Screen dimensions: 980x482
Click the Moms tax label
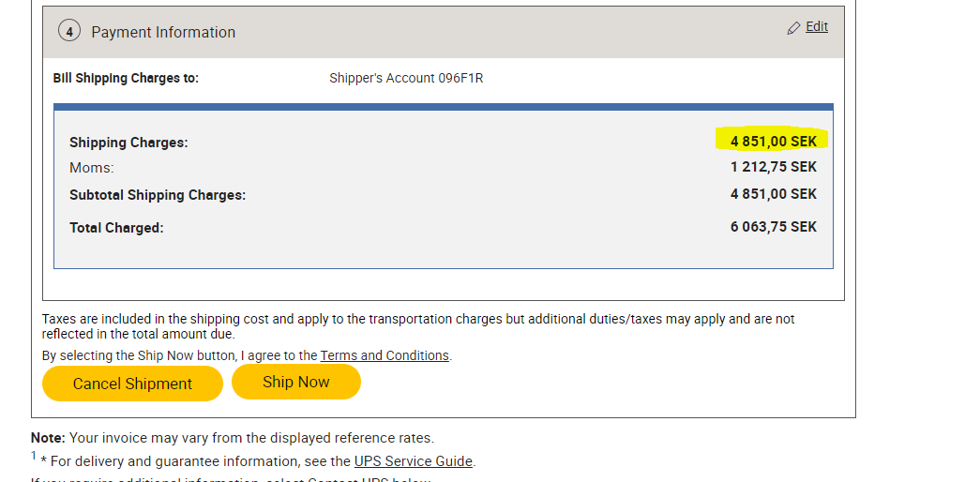(91, 168)
